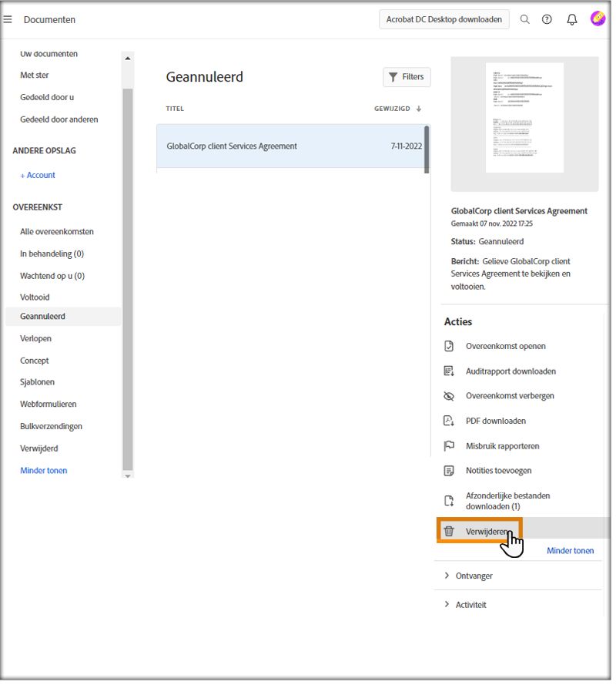Viewport: 616px width, 685px height.
Task: Select Gedeeld door anderen
Action: (59, 119)
